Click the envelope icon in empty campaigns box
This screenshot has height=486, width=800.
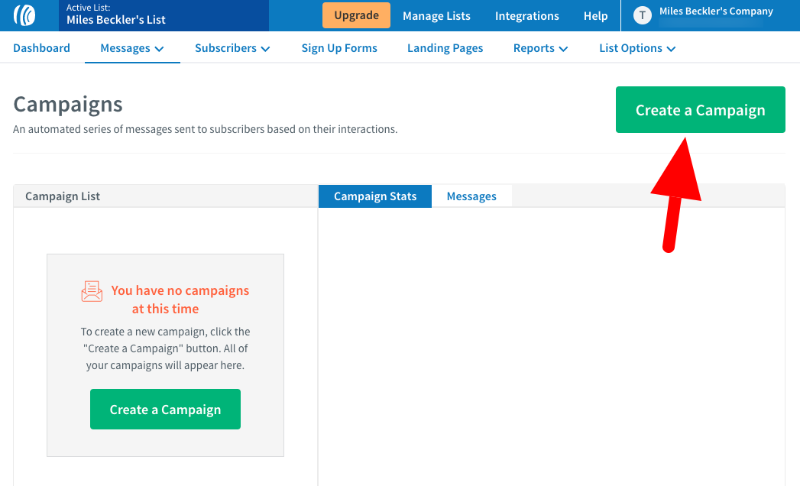coord(92,291)
